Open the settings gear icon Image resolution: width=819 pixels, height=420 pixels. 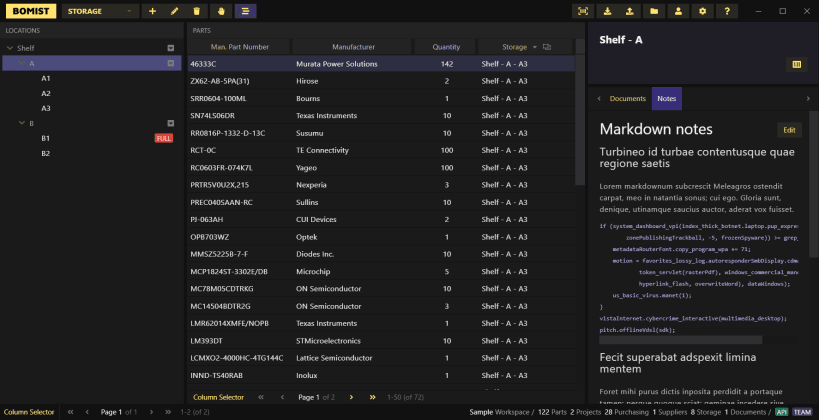pyautogui.click(x=703, y=11)
